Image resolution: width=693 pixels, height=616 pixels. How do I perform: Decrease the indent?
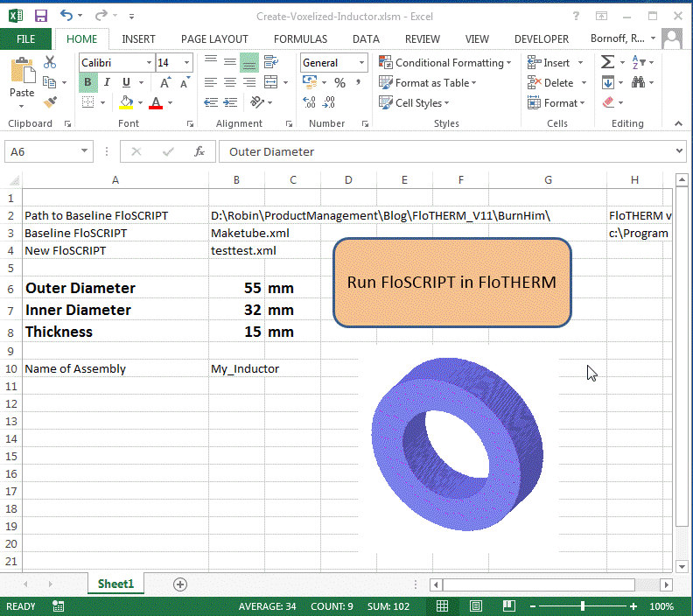(x=210, y=102)
